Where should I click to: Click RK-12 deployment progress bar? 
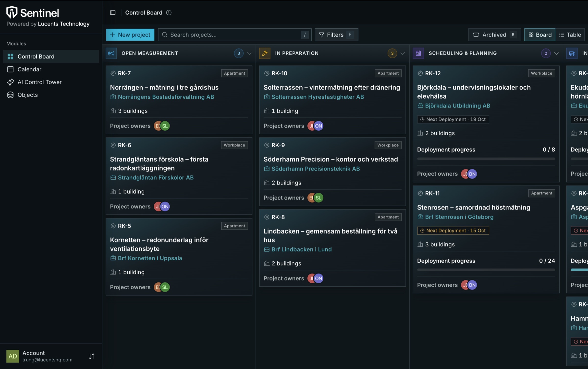point(486,159)
